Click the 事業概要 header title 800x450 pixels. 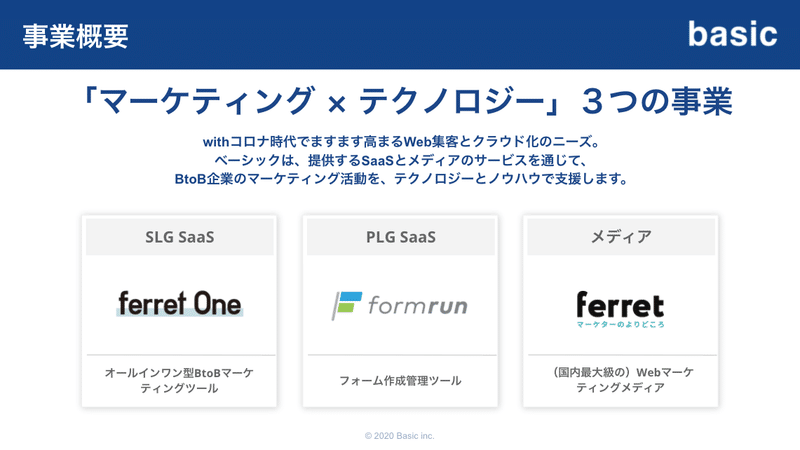click(x=76, y=36)
